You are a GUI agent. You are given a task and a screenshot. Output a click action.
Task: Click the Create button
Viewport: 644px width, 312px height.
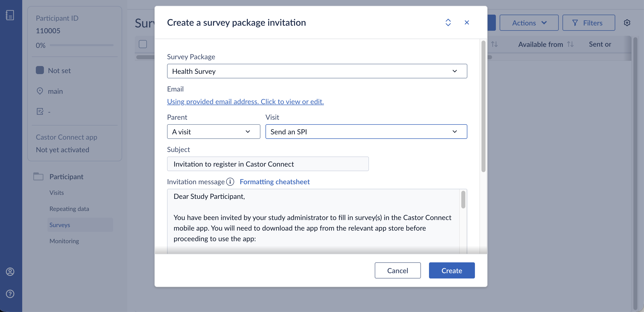[x=452, y=270]
